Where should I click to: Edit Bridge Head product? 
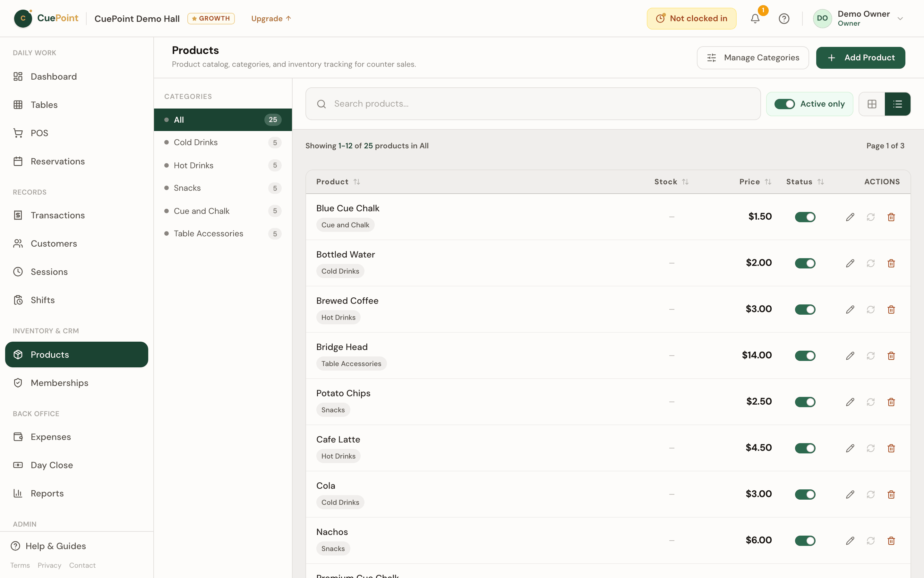pyautogui.click(x=850, y=356)
